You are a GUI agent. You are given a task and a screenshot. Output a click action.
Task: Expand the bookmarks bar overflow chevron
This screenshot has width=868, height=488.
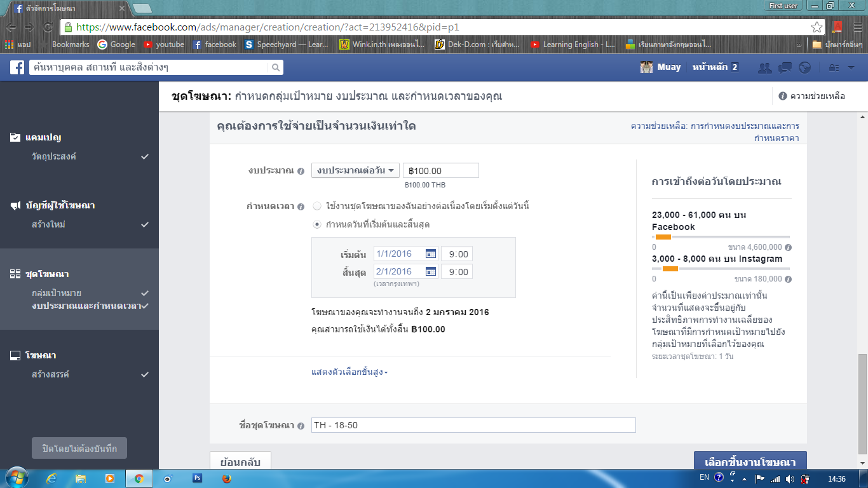[x=799, y=45]
